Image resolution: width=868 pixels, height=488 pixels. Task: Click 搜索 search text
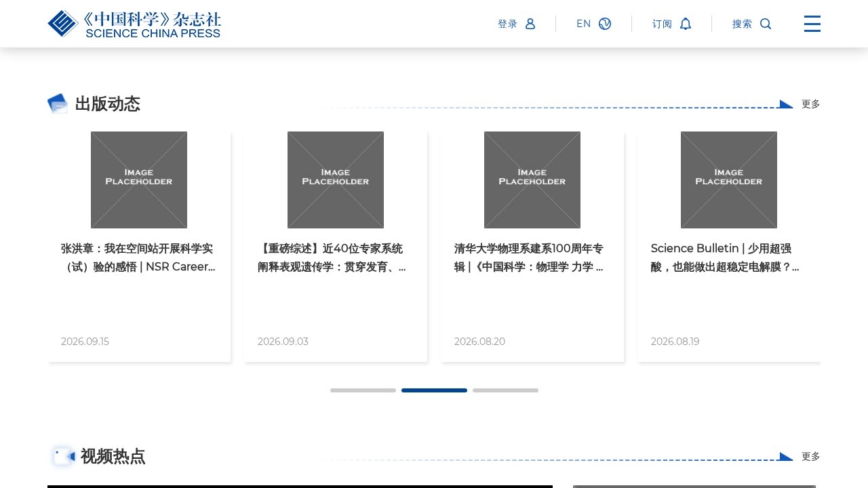(742, 24)
